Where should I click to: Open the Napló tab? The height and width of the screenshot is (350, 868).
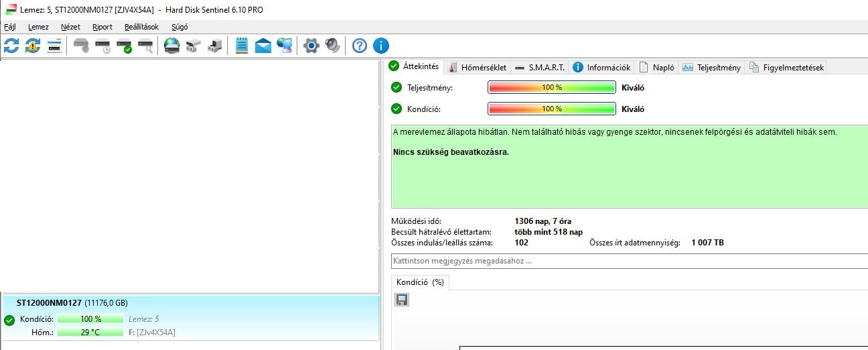pos(656,67)
